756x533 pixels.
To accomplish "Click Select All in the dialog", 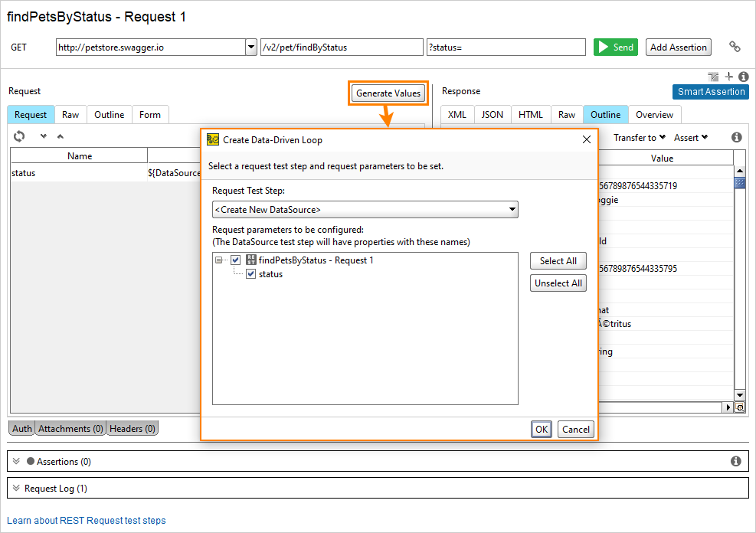I will [x=558, y=260].
